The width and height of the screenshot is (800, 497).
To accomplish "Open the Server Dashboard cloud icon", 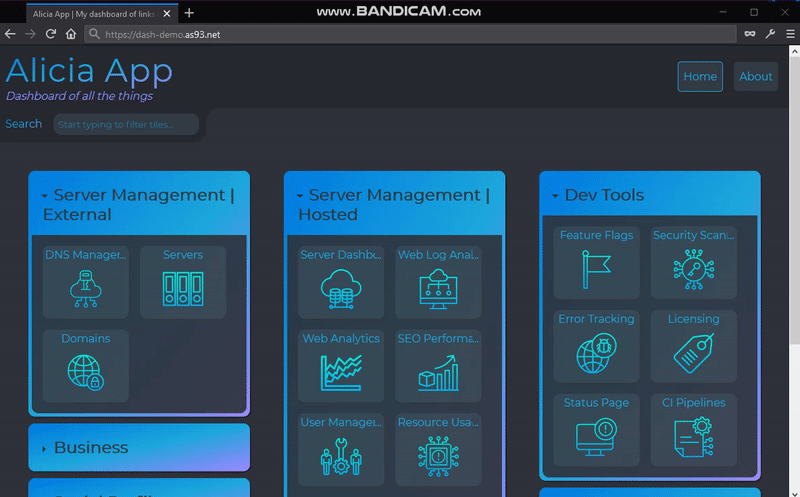I will click(x=340, y=288).
